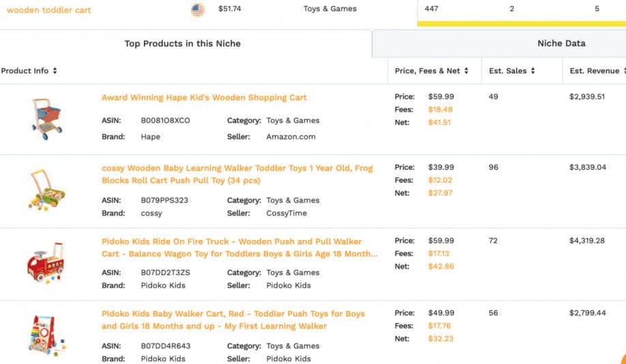The width and height of the screenshot is (626, 364).
Task: Open cossy Wooden Baby Learning Walker listing
Action: click(x=237, y=174)
